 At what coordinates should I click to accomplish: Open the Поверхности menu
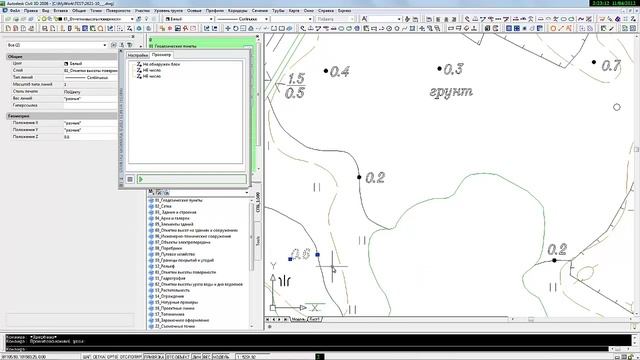pos(118,11)
